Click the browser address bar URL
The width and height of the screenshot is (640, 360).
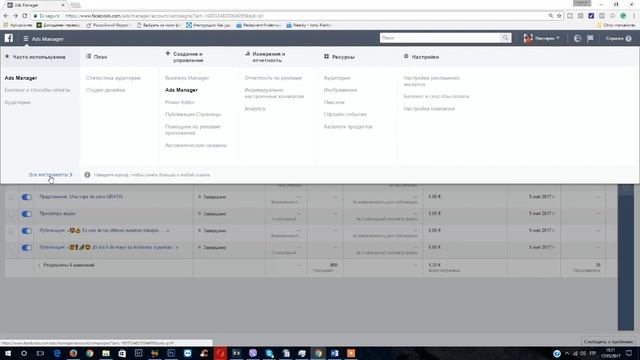164,16
